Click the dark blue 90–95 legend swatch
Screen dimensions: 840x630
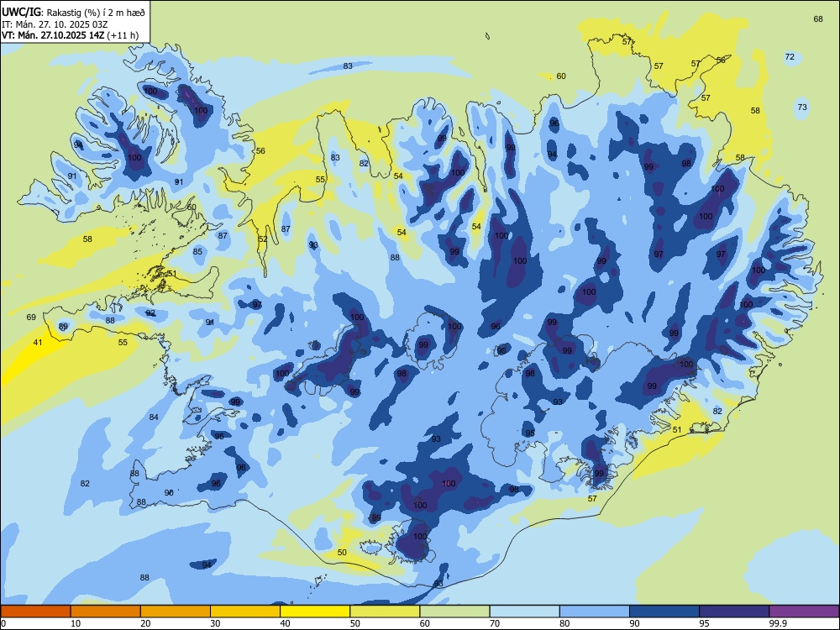click(x=664, y=612)
